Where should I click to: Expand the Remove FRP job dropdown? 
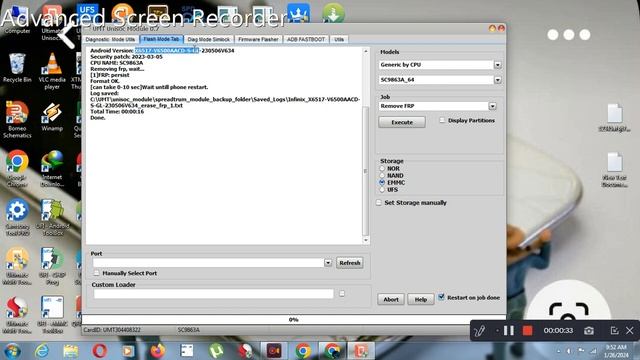click(x=493, y=106)
